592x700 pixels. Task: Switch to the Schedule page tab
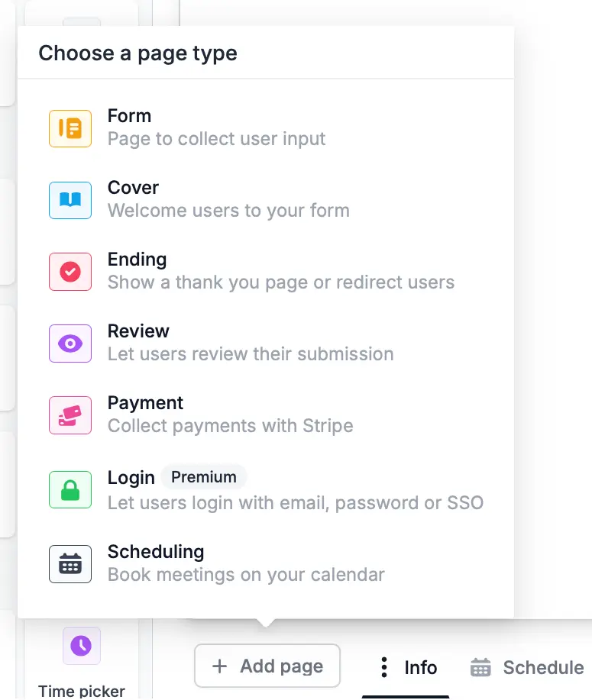(527, 668)
